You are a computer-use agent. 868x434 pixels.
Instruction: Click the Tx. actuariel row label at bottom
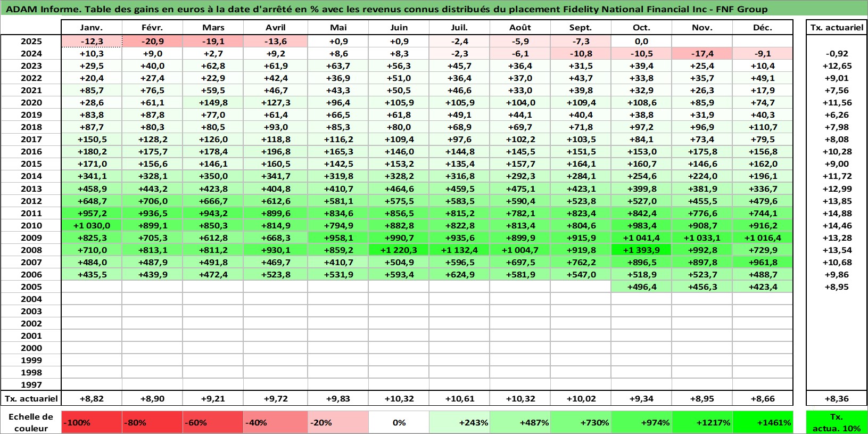coord(31,398)
